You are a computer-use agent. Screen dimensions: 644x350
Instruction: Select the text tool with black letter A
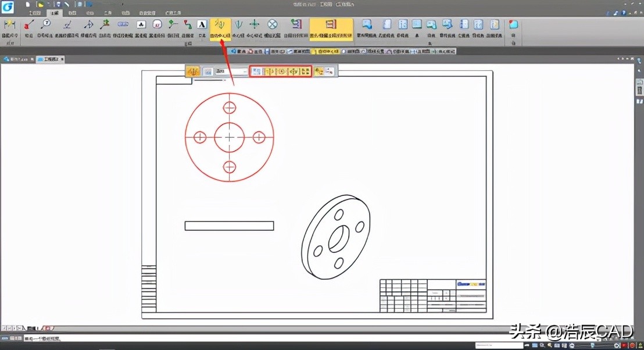click(x=202, y=28)
